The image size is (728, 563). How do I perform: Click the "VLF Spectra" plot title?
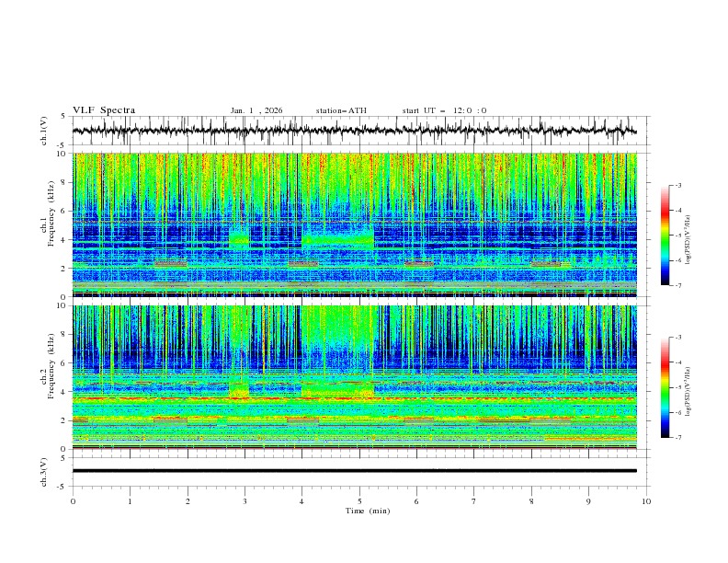(104, 110)
